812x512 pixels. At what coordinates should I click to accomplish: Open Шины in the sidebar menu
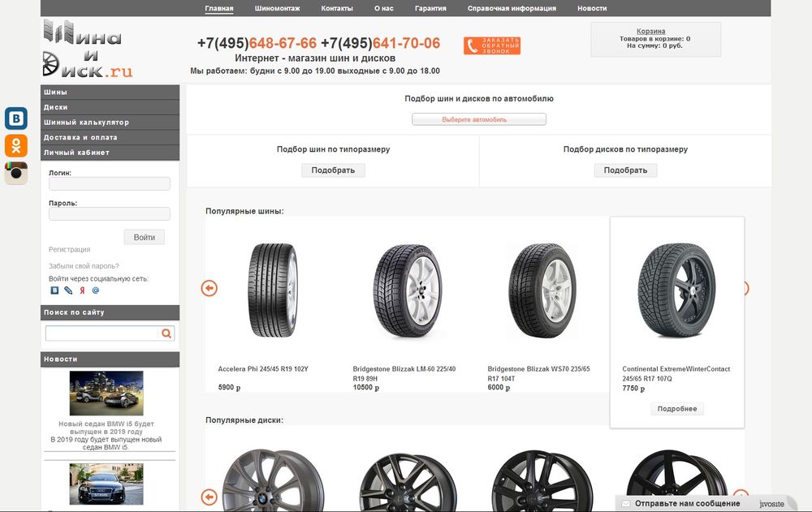(110, 93)
